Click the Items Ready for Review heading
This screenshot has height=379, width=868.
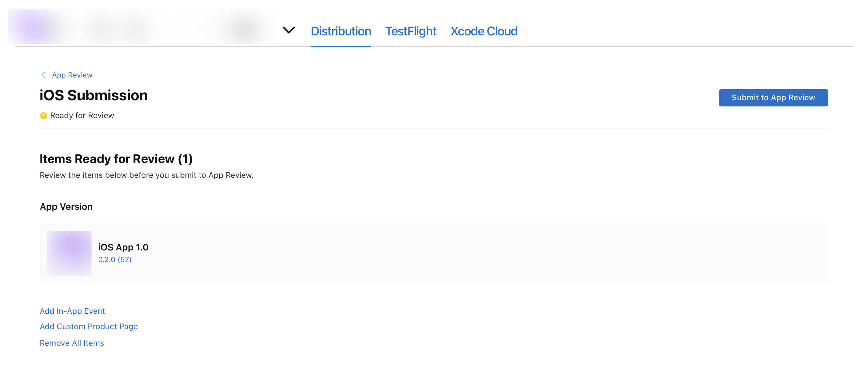point(116,159)
